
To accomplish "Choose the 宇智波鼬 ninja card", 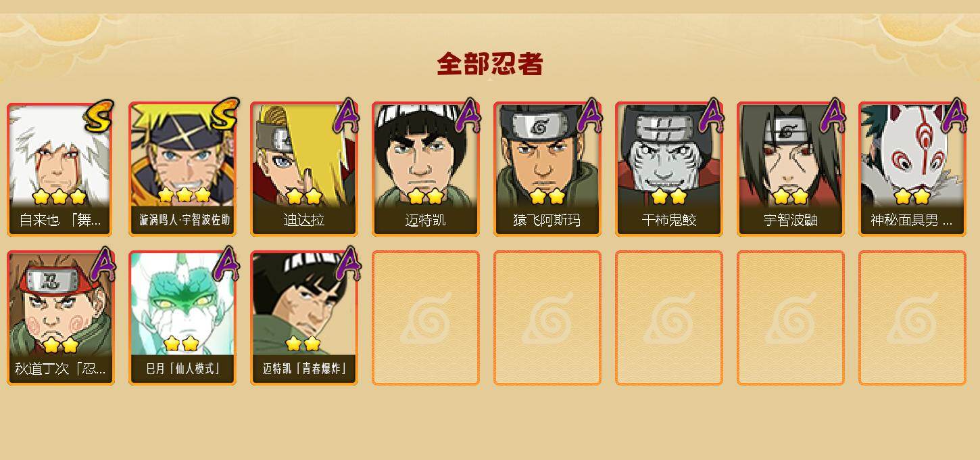I will pos(791,169).
